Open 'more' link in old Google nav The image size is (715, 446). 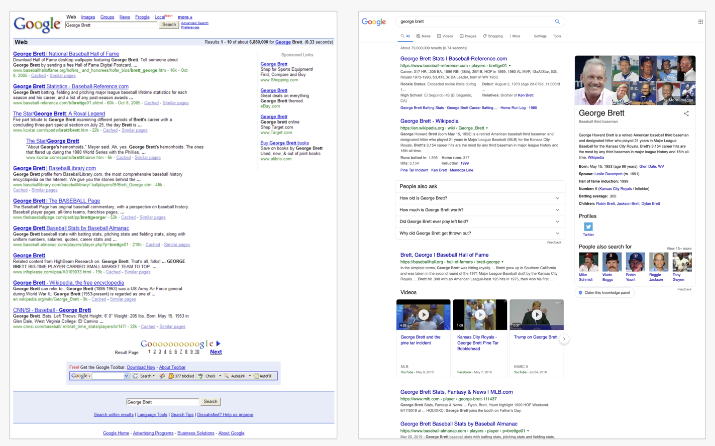(185, 17)
